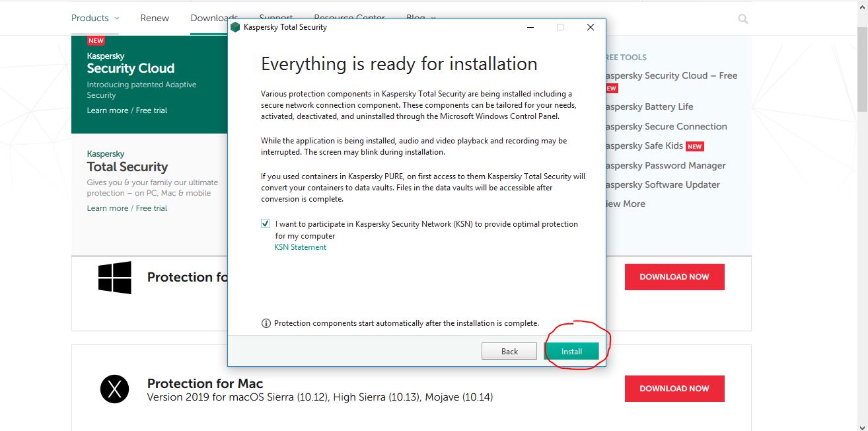Screen dimensions: 868x431
Task: Click the macOS X logo icon
Action: [115, 389]
